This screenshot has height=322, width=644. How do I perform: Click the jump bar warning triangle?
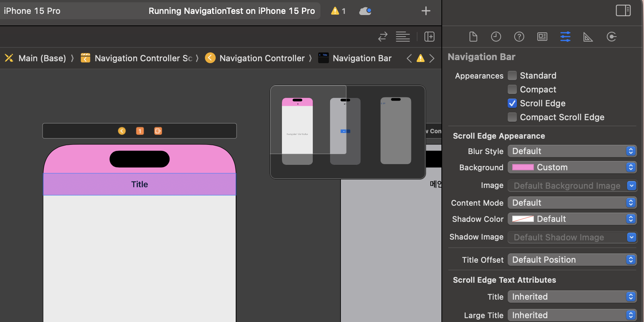tap(421, 58)
